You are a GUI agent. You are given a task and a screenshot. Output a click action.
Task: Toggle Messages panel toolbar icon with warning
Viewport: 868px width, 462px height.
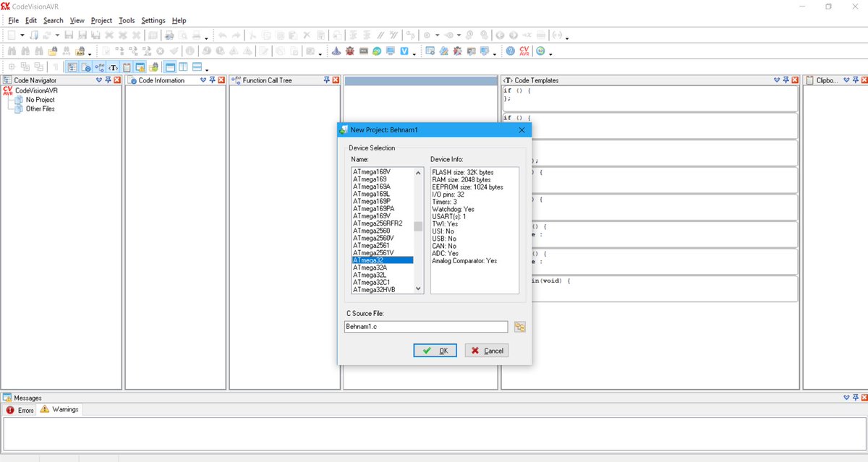click(140, 67)
